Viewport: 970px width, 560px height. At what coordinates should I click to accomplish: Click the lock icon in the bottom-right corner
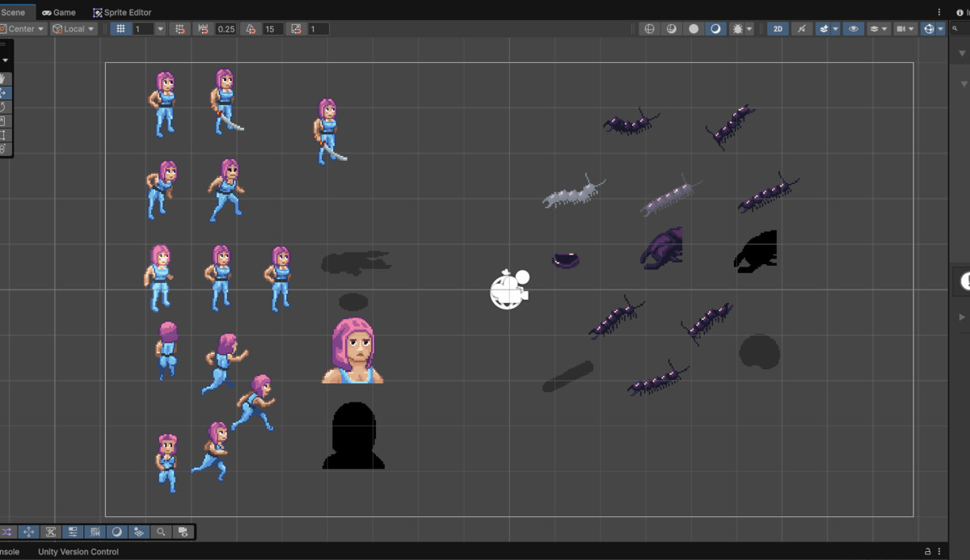tap(928, 552)
